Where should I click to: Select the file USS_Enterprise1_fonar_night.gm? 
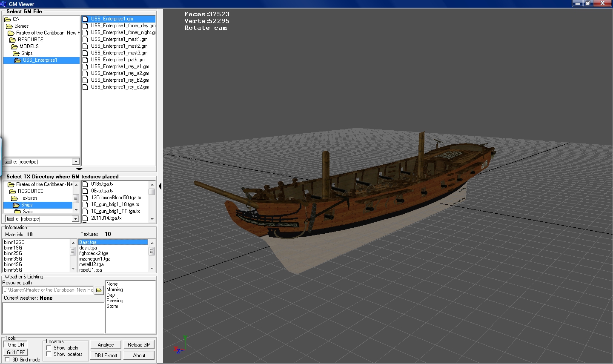pyautogui.click(x=123, y=32)
